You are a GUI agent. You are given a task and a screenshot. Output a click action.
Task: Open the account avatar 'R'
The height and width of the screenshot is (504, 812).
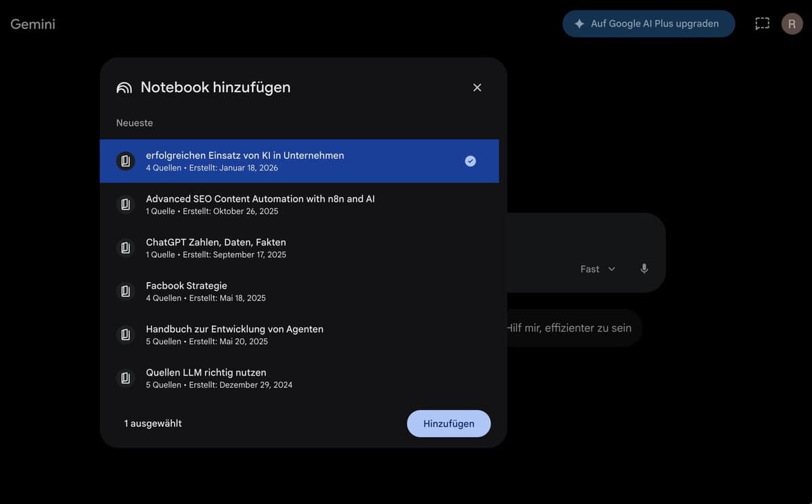pos(792,24)
